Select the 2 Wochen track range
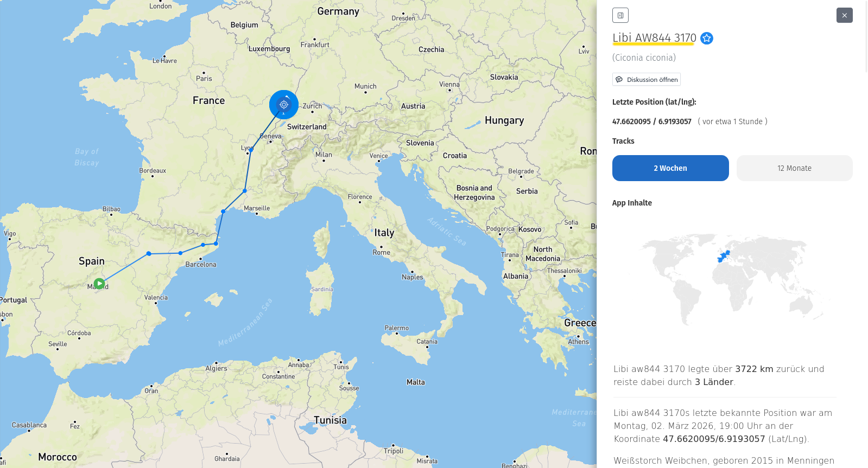The image size is (868, 468). (x=670, y=168)
